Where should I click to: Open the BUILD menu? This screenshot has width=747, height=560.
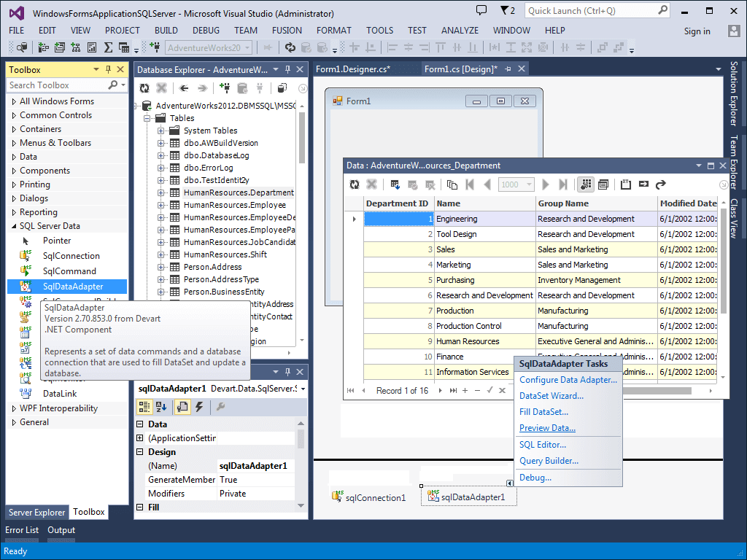(166, 31)
